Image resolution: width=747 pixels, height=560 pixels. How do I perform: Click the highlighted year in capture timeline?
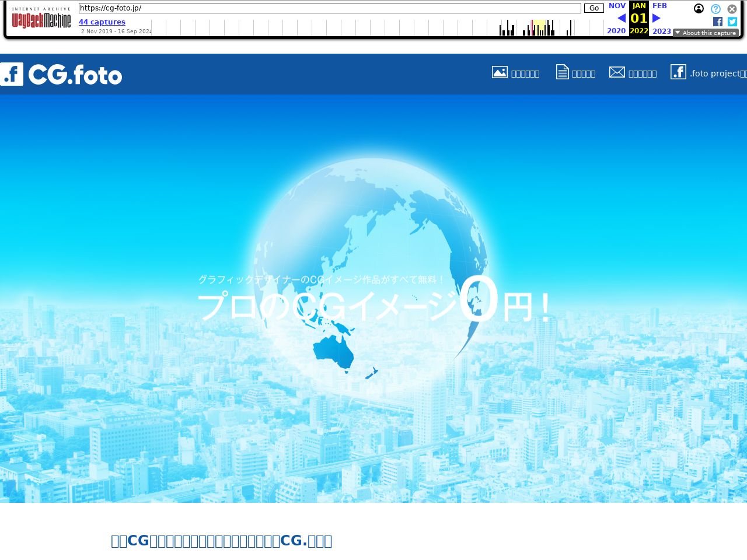(539, 27)
